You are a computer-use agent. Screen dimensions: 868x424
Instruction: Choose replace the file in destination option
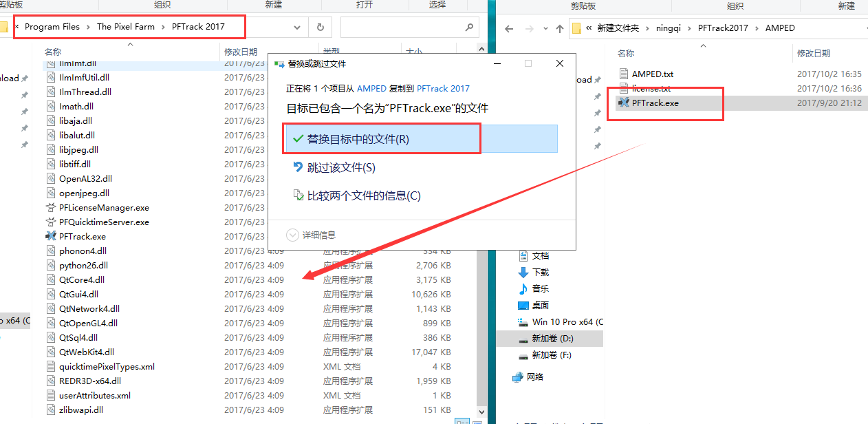click(x=420, y=139)
